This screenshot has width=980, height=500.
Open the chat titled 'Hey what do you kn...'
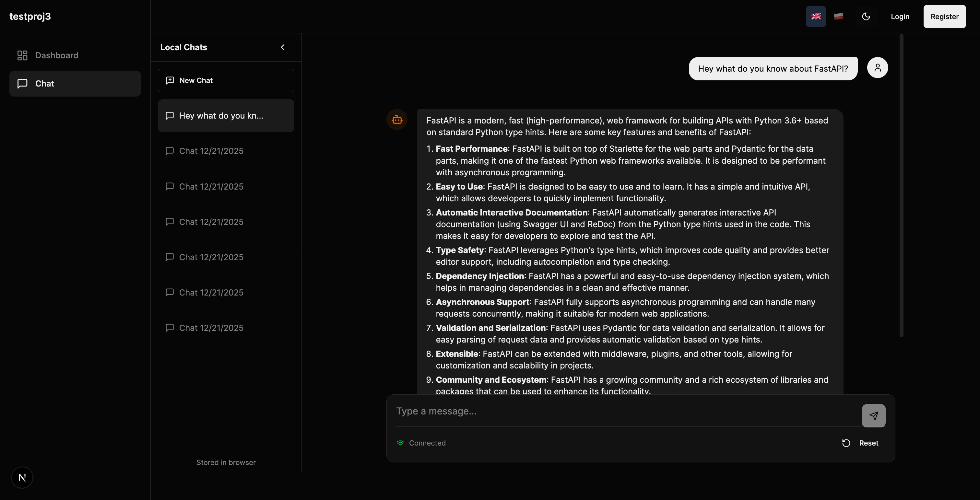click(226, 116)
